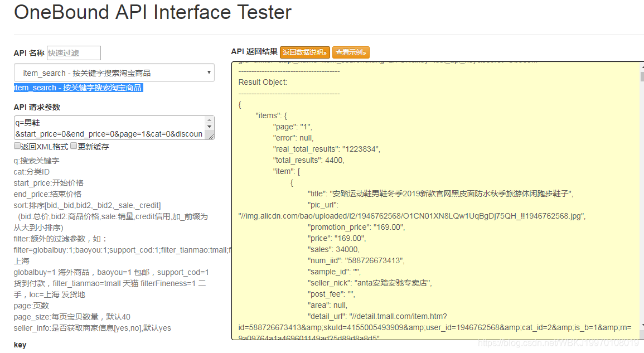Click the sort:排序 description line
This screenshot has height=353, width=644.
click(87, 205)
